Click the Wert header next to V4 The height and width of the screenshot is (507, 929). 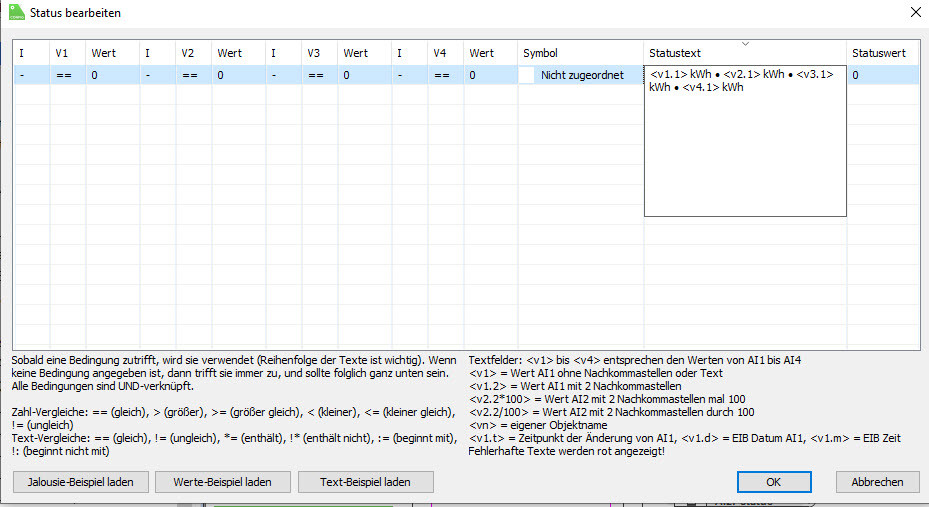(491, 53)
